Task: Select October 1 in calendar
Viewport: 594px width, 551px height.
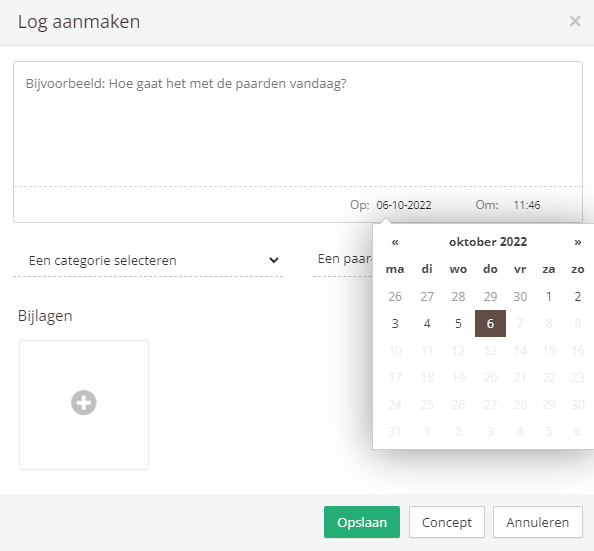Action: click(x=549, y=296)
